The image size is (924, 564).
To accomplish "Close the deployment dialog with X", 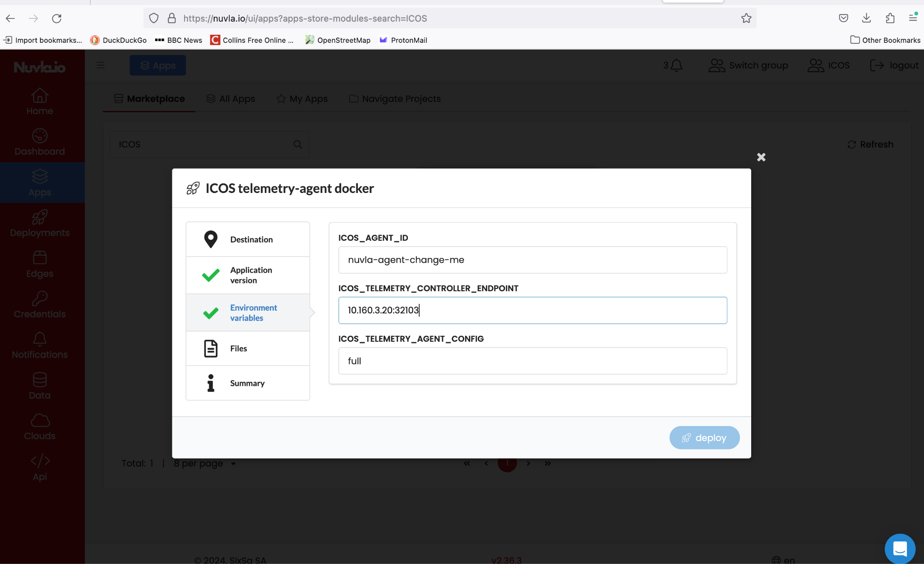I will (x=761, y=157).
